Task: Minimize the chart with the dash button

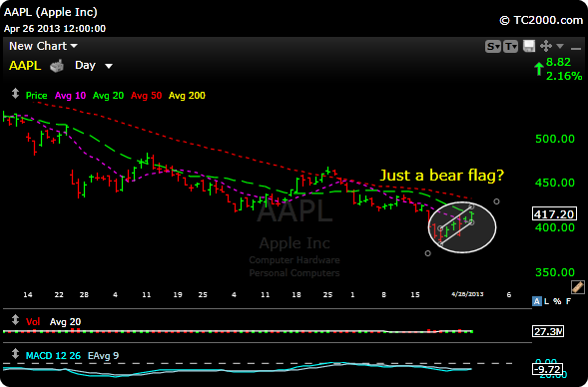Action: point(576,48)
